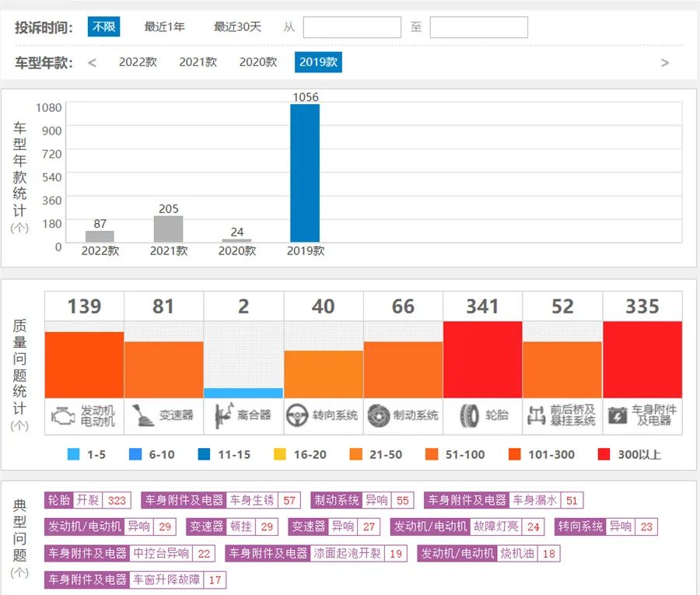700x595 pixels.
Task: Switch to the 2021款 model year
Action: [198, 62]
